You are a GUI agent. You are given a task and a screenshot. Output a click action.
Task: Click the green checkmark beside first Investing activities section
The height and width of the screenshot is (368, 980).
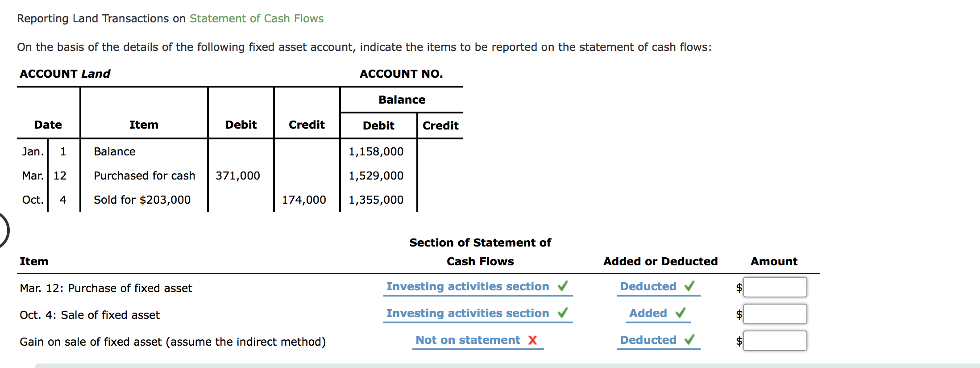[563, 286]
